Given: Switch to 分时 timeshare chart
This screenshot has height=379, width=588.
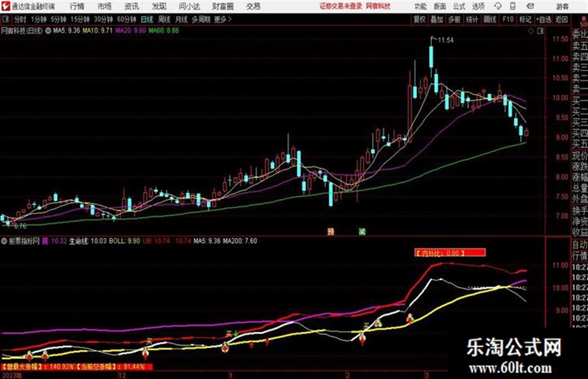Looking at the screenshot, I should 20,19.
